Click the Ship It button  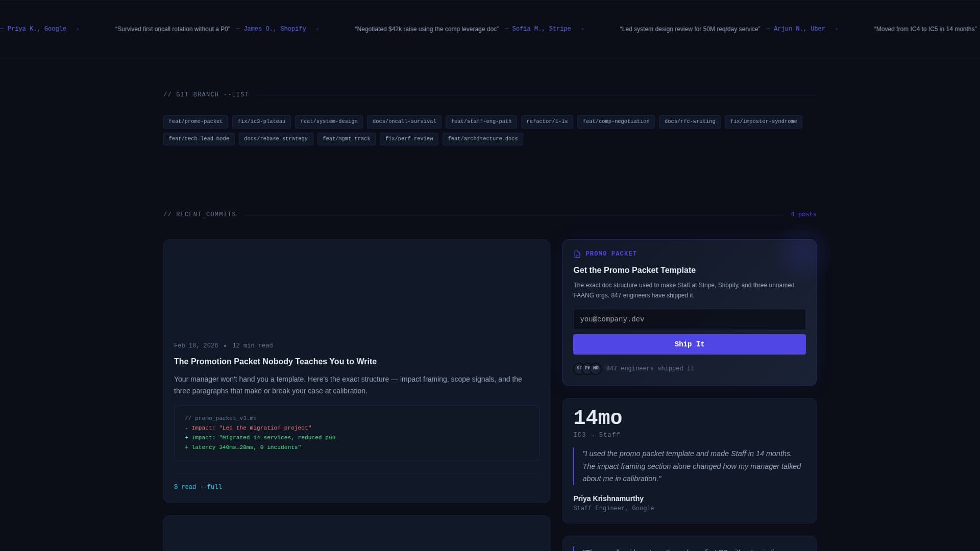point(690,344)
